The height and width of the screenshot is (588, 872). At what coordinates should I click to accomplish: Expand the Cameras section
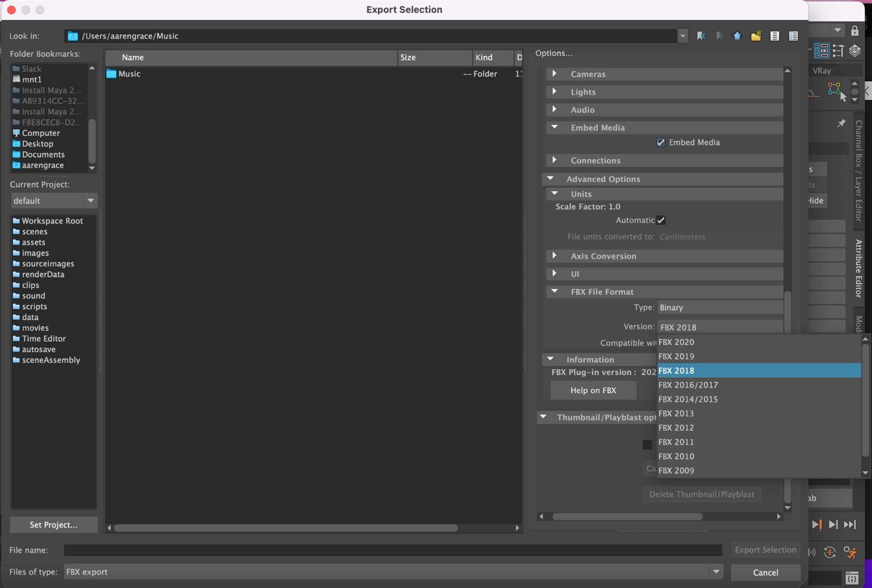[554, 73]
